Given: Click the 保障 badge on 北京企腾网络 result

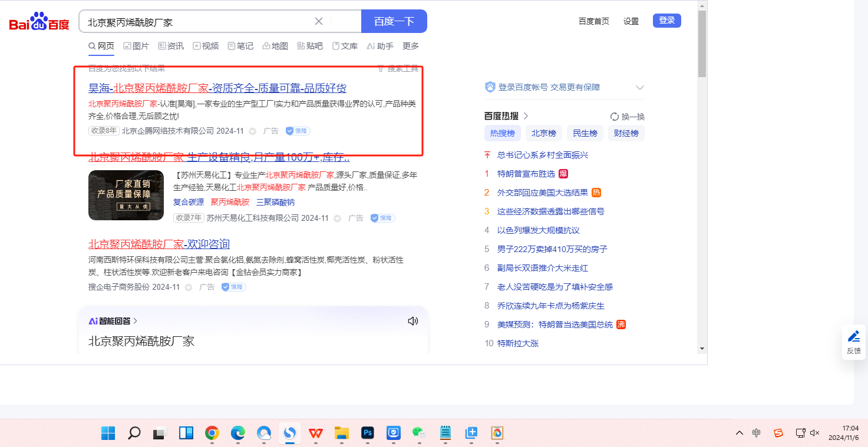Looking at the screenshot, I should tap(298, 131).
